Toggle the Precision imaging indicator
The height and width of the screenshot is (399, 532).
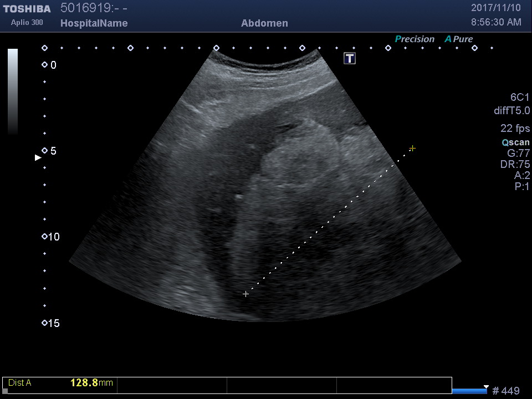pos(415,39)
